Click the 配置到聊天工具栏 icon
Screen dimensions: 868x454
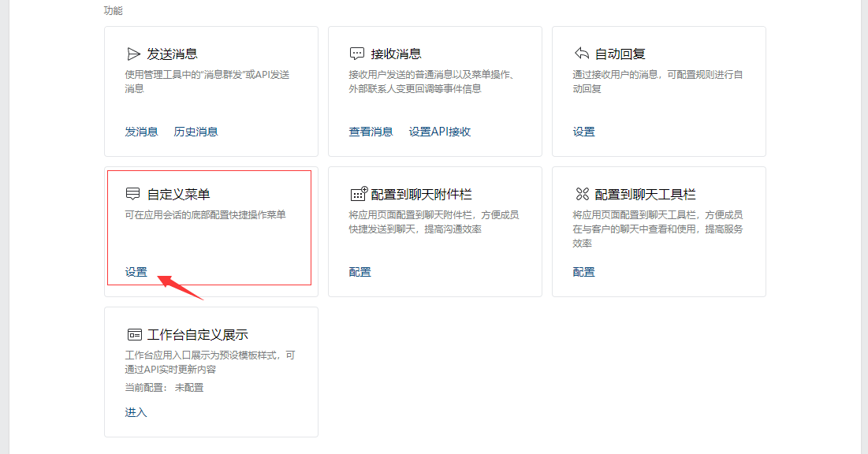coord(583,194)
